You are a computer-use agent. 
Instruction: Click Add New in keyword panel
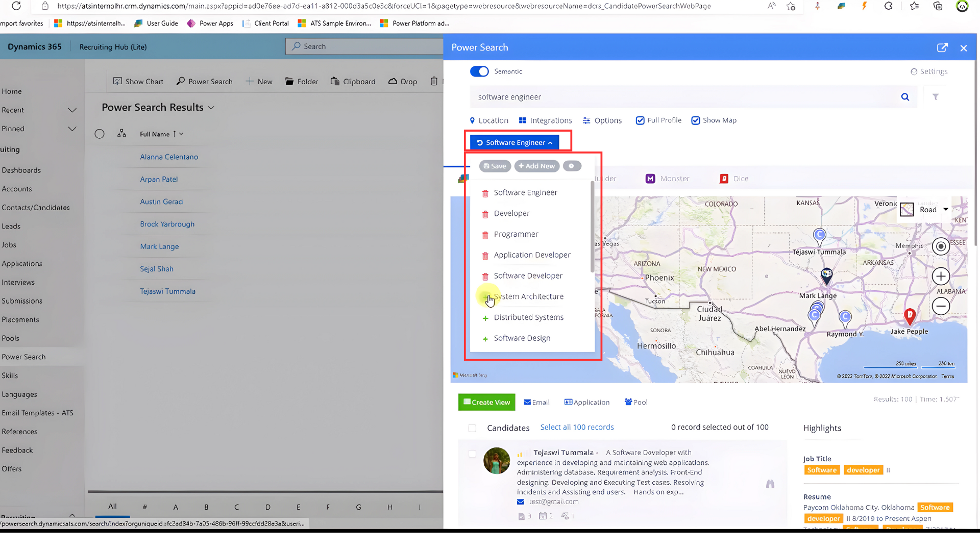tap(537, 166)
